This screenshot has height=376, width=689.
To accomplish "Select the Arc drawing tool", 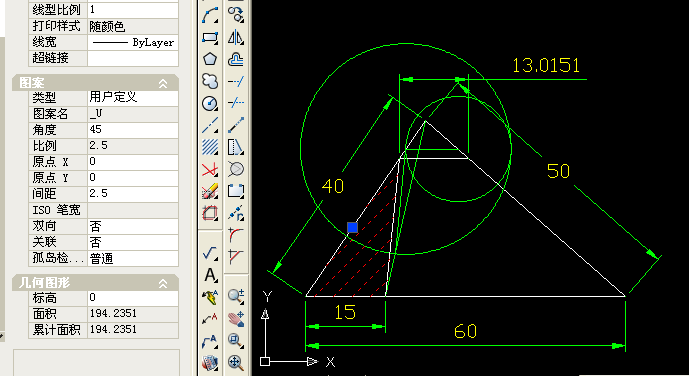I will click(210, 15).
